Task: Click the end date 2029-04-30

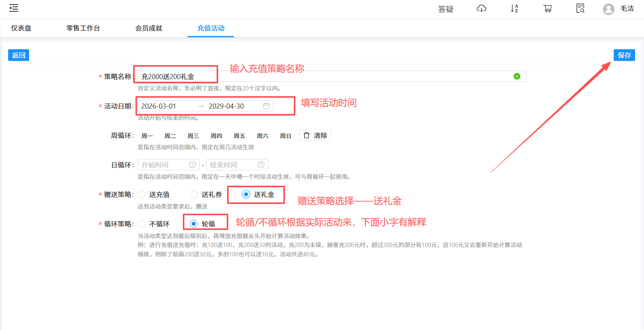Action: pos(226,106)
